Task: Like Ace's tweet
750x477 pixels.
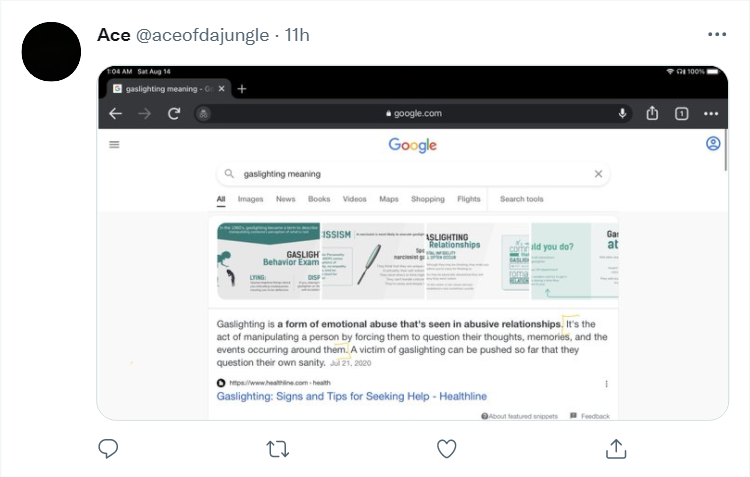Action: pos(447,449)
